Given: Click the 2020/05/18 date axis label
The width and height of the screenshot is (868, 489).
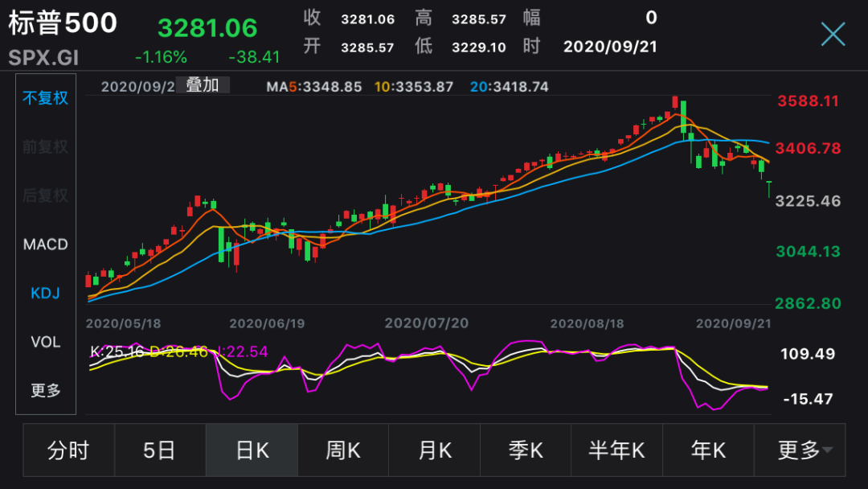Looking at the screenshot, I should pos(124,323).
